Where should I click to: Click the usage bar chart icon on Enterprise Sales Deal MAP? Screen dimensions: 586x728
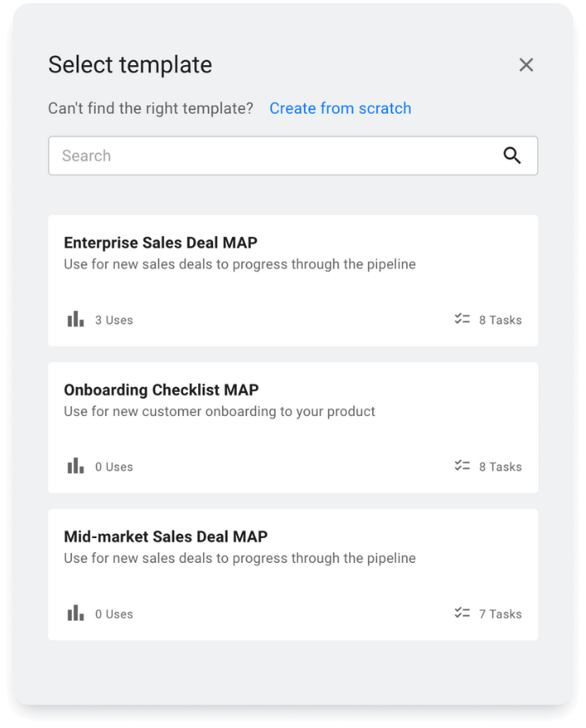coord(75,318)
